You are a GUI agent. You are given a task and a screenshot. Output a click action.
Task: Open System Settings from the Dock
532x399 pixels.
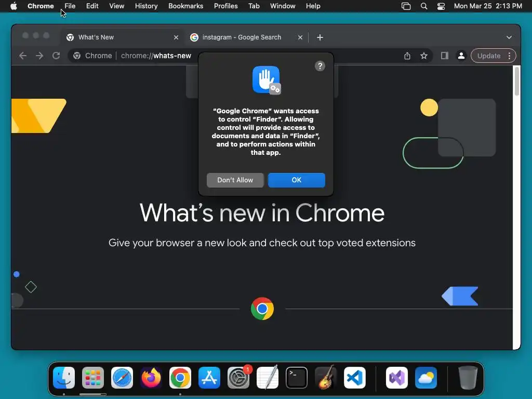(x=238, y=378)
